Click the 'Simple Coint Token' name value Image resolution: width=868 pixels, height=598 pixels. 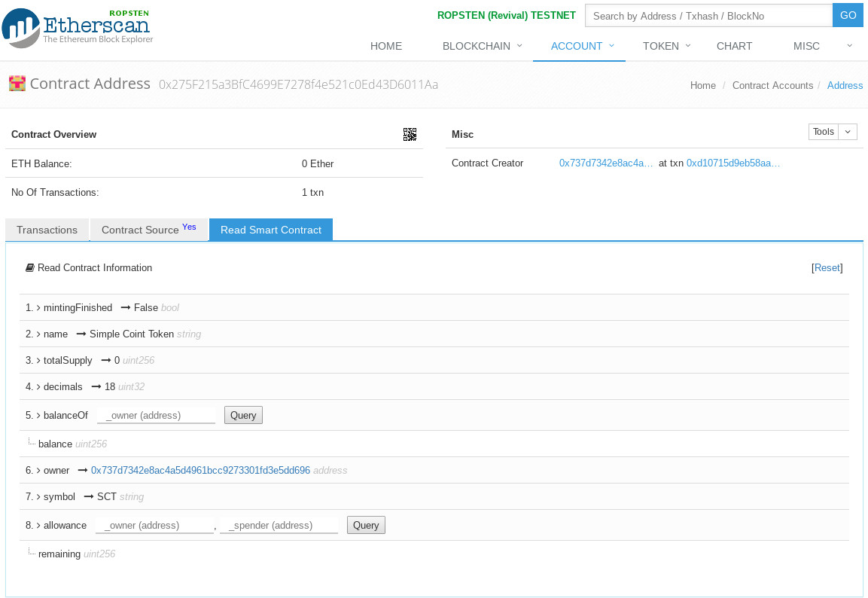click(x=132, y=334)
